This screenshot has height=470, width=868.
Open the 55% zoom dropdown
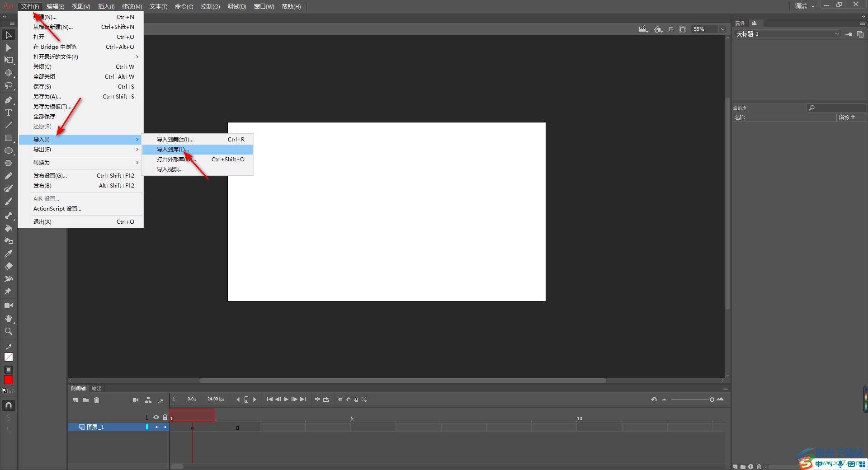pyautogui.click(x=722, y=29)
